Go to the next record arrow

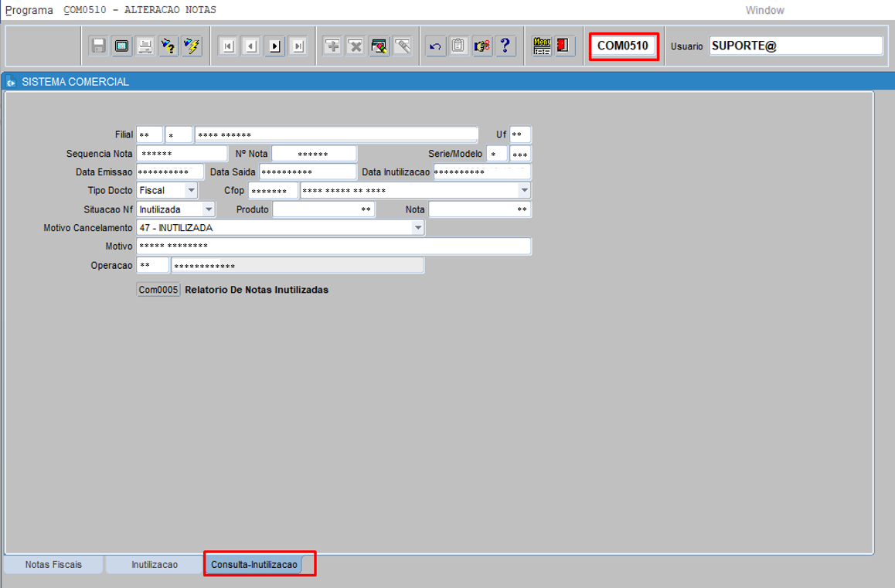click(274, 46)
